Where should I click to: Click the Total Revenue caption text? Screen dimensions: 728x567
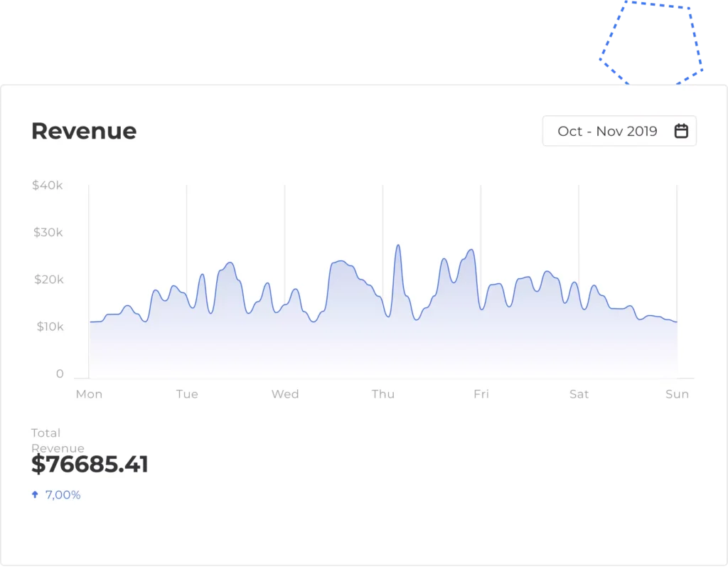(57, 440)
